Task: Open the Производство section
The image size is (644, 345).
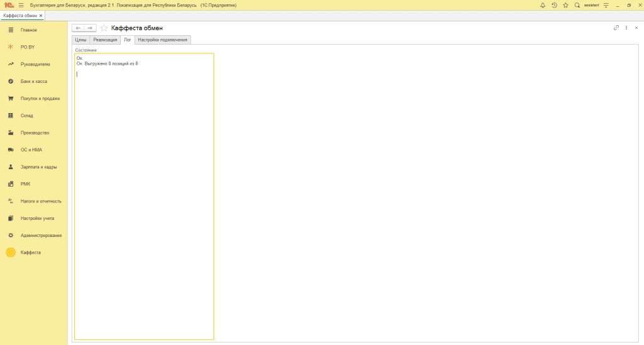Action: point(35,133)
